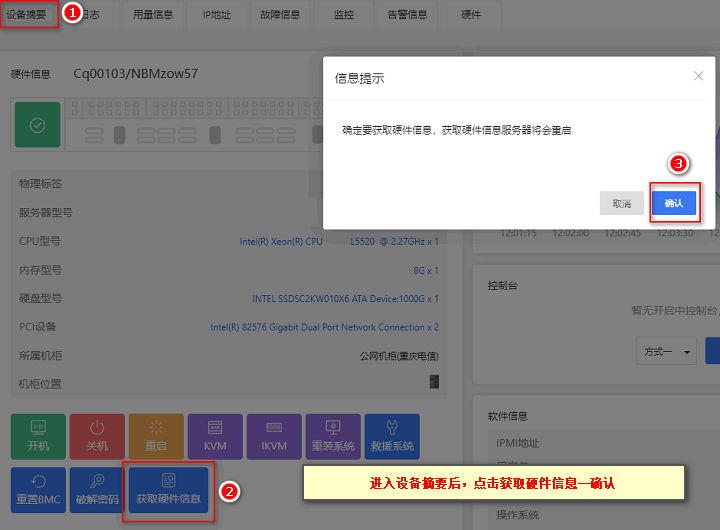Click the green 开机 power-on button

38,436
